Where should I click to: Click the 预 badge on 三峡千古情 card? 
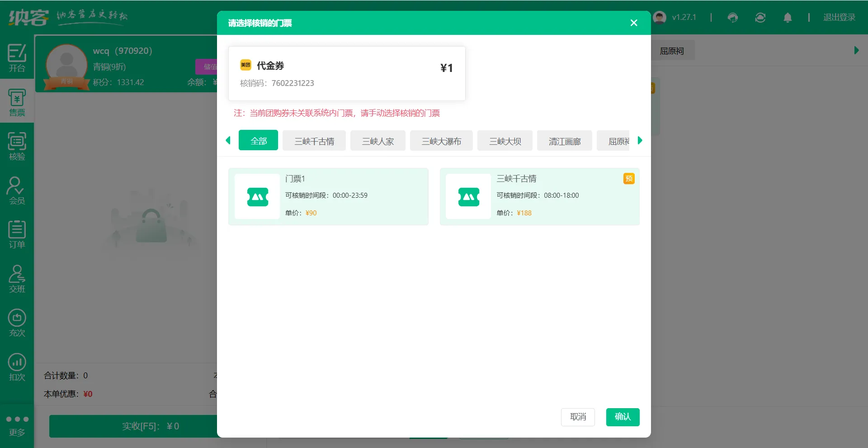coord(629,179)
